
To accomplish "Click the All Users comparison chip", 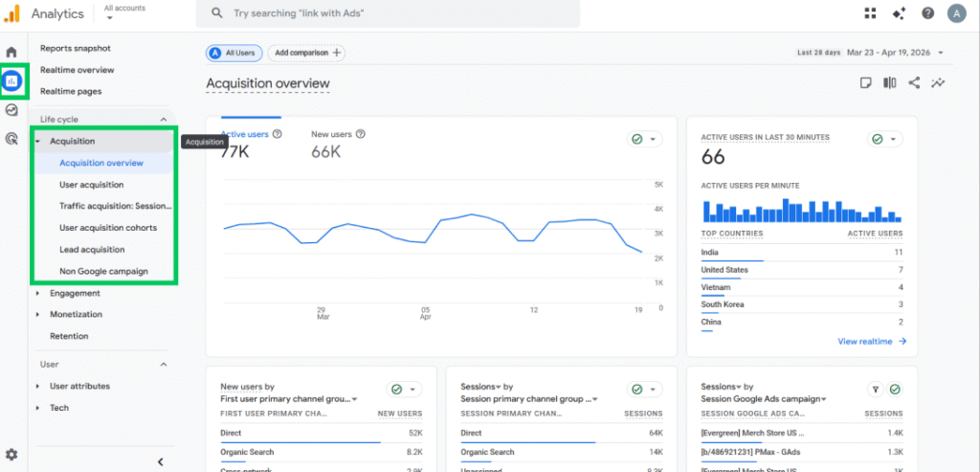I will pos(234,54).
